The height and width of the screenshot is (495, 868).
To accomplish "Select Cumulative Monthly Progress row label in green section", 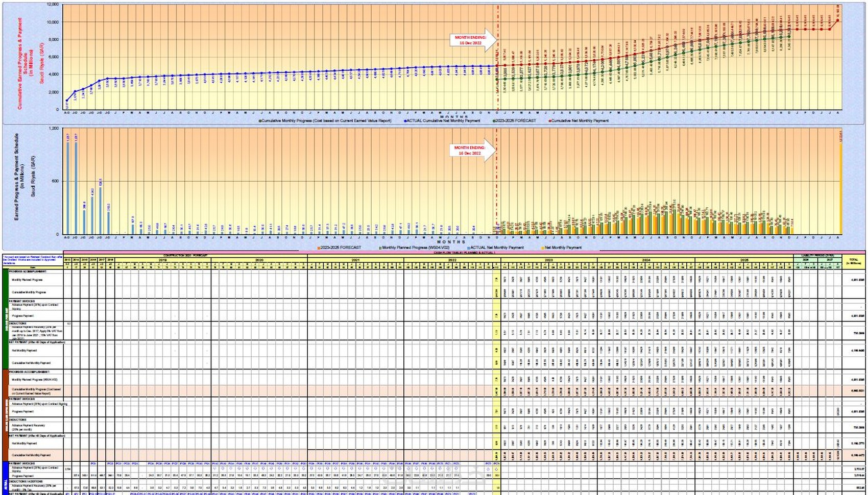I will (29, 292).
